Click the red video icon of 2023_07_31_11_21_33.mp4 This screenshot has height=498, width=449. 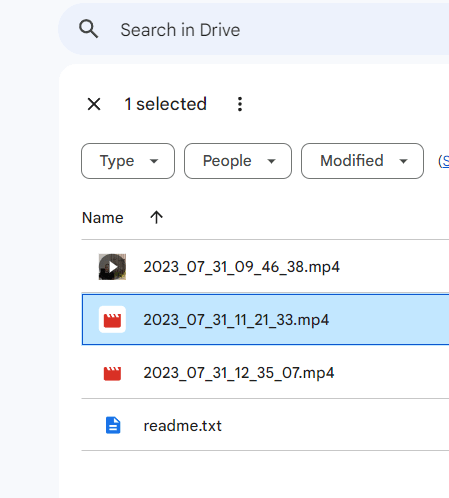pos(112,320)
